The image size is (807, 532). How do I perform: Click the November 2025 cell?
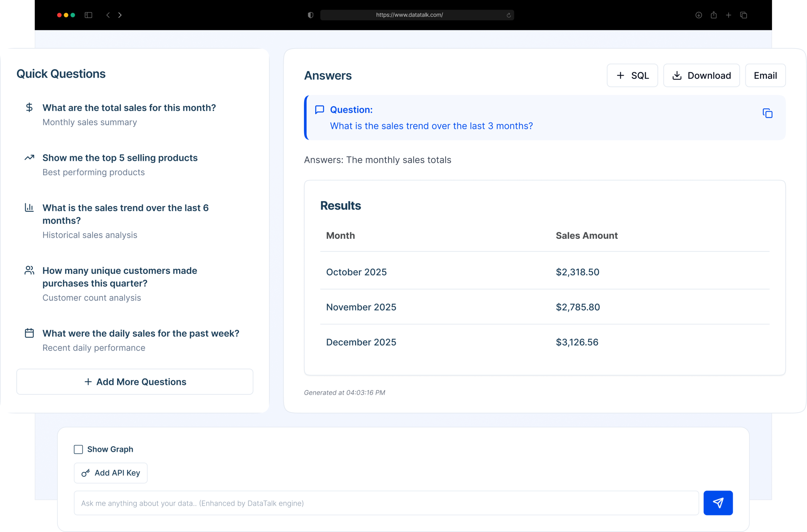[361, 307]
